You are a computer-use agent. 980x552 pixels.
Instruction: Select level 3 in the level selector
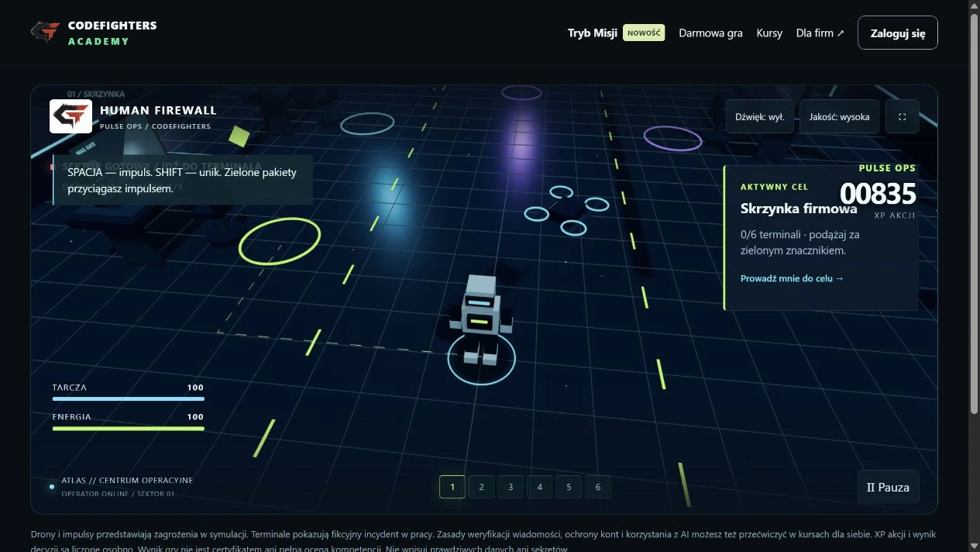pyautogui.click(x=511, y=487)
